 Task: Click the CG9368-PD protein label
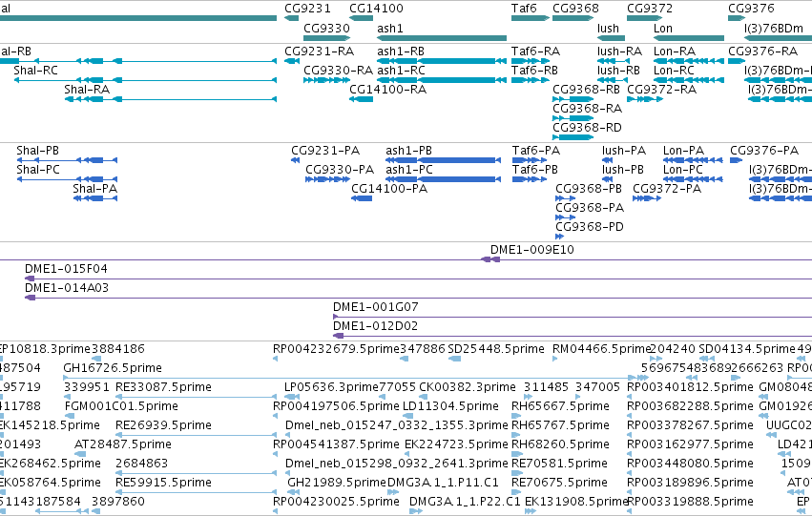point(590,227)
